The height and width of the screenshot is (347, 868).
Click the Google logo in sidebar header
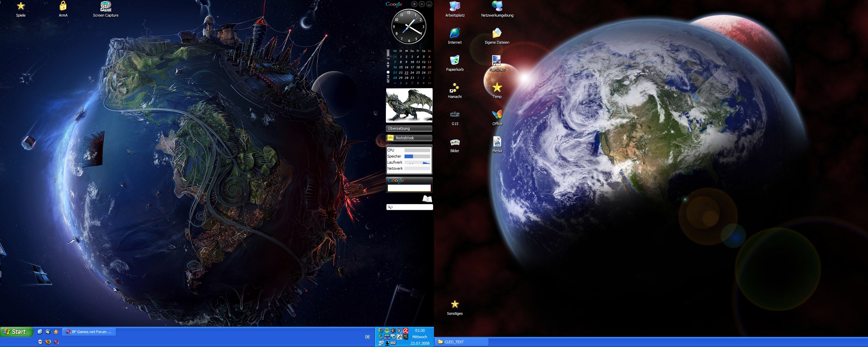point(394,4)
